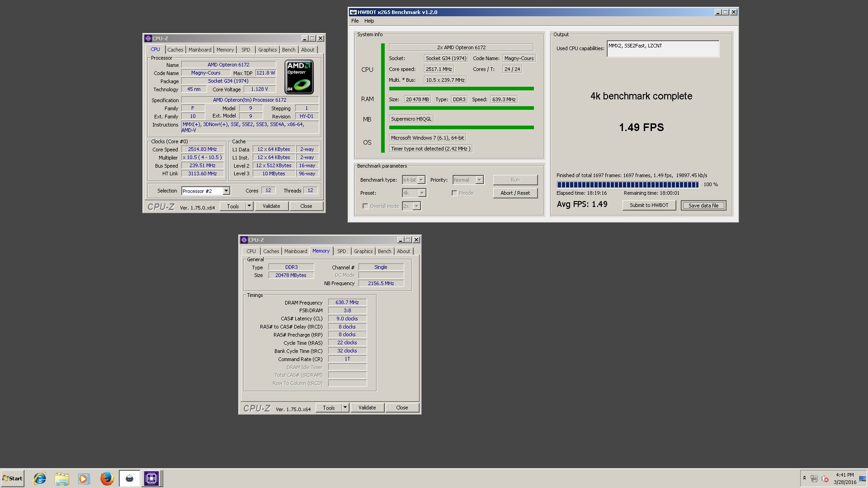Click the NB Frequency 2156.5 MHz value
This screenshot has width=868, height=488.
tap(381, 283)
